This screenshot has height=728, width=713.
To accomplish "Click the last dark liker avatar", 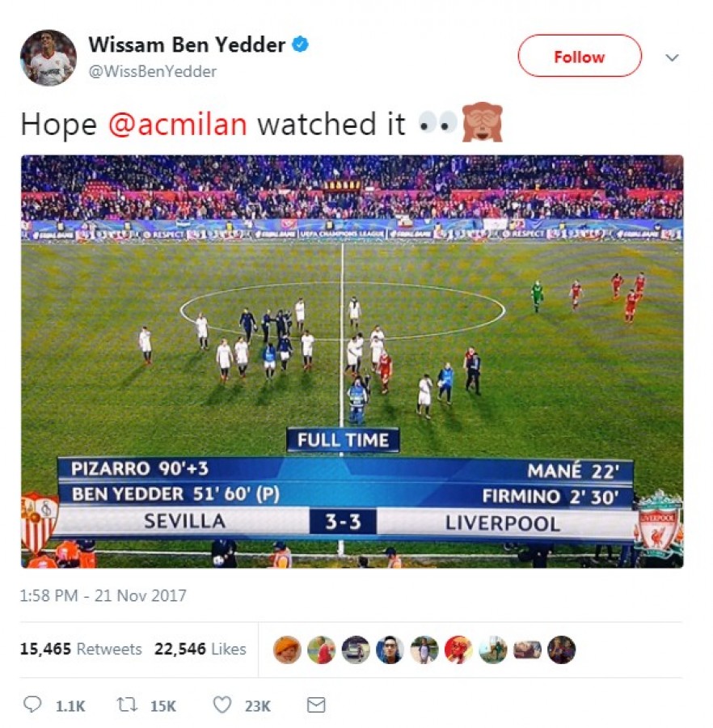I will [x=561, y=649].
